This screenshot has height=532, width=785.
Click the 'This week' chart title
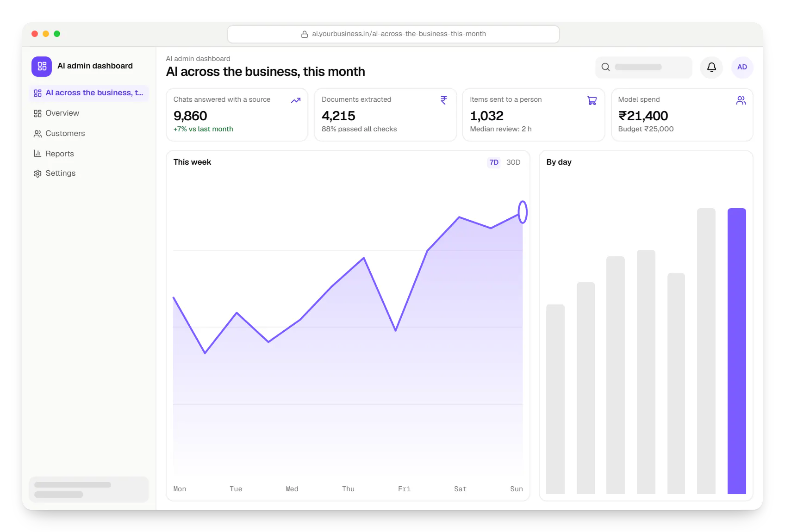[192, 162]
